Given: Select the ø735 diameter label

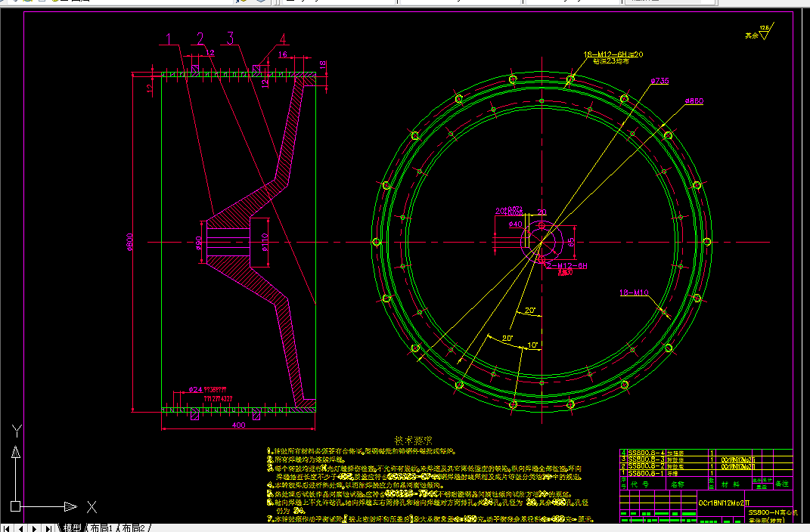Looking at the screenshot, I should 659,81.
